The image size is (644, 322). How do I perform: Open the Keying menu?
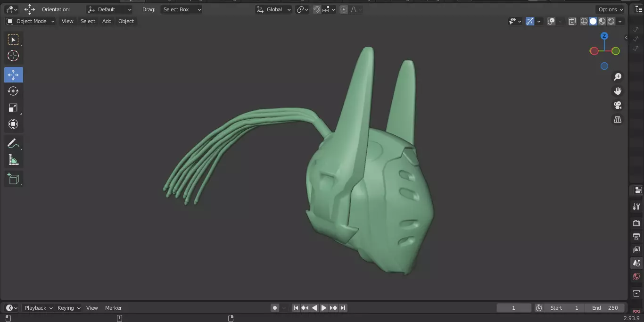pyautogui.click(x=69, y=308)
